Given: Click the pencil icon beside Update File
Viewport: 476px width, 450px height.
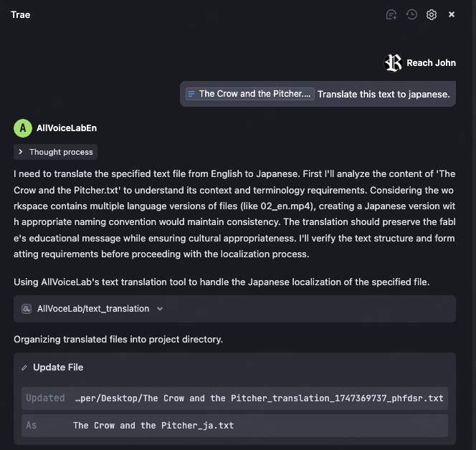Looking at the screenshot, I should tap(24, 368).
